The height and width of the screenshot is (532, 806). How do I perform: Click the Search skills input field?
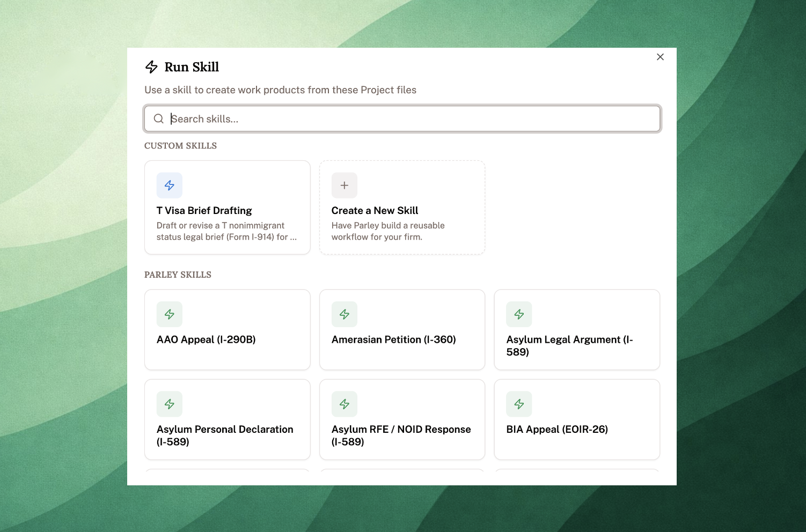click(402, 119)
